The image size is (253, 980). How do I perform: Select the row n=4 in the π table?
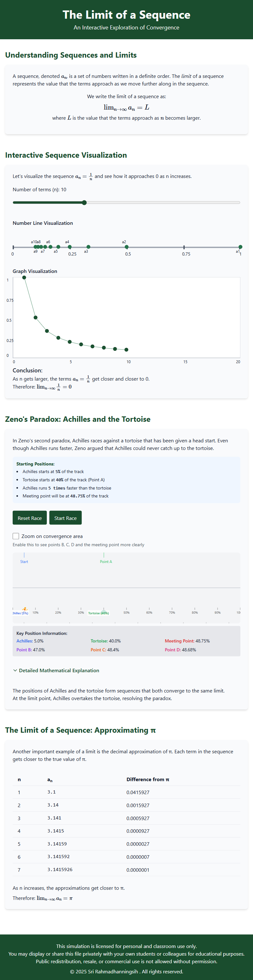126,831
